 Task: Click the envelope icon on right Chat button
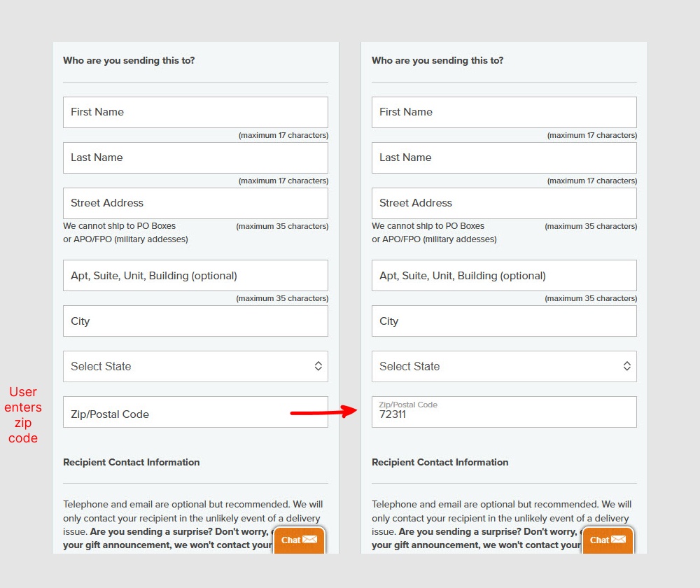click(618, 540)
